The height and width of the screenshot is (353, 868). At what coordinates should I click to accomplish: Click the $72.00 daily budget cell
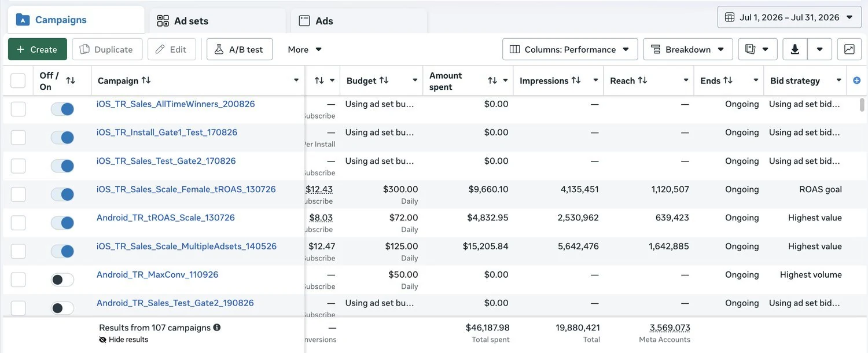(x=403, y=218)
